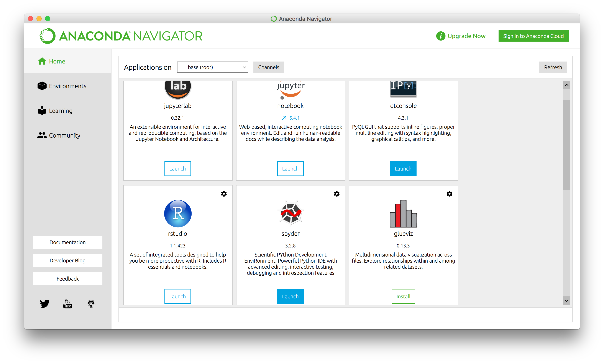Open the base (root) environment dropdown
This screenshot has height=364, width=604.
coord(213,67)
